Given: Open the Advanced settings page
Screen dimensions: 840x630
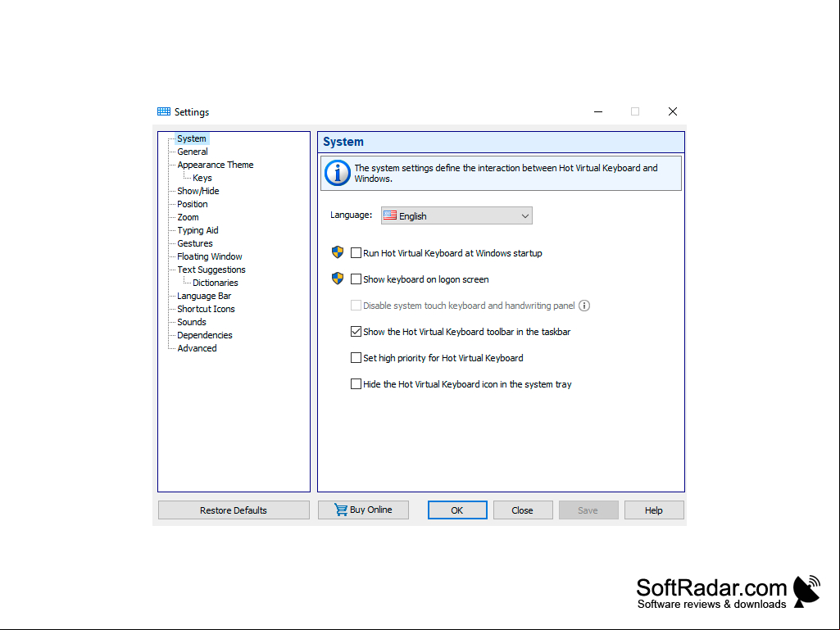Looking at the screenshot, I should tap(198, 348).
